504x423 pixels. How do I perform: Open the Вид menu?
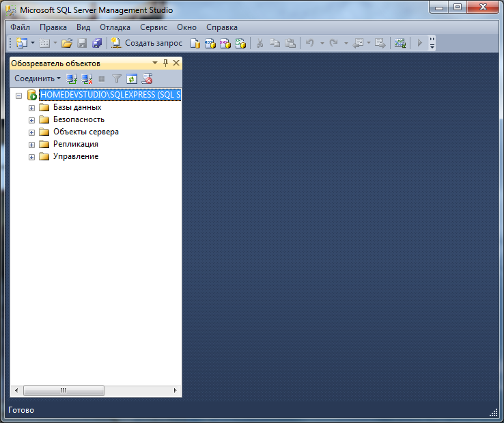(x=83, y=27)
